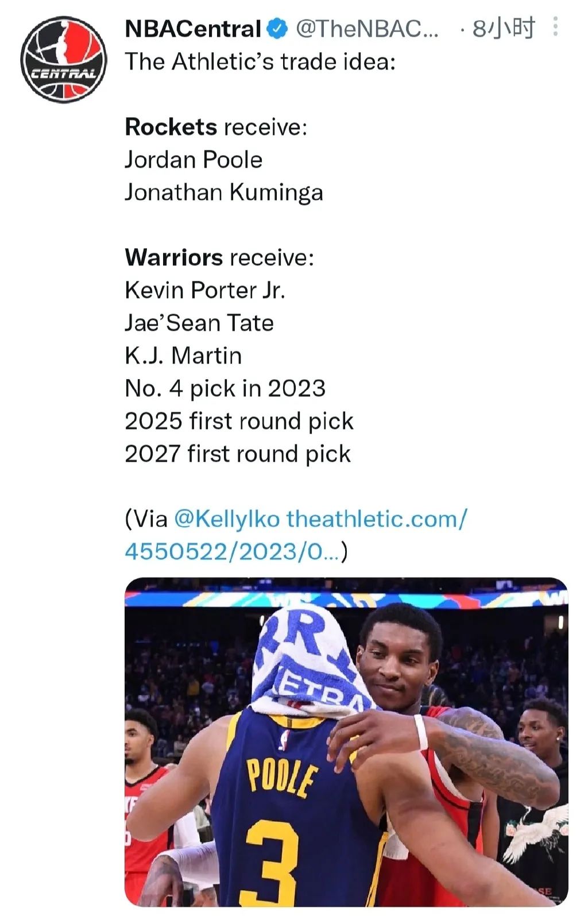This screenshot has width=588, height=916.
Task: Click the "2027 first round pick" line
Action: (238, 454)
